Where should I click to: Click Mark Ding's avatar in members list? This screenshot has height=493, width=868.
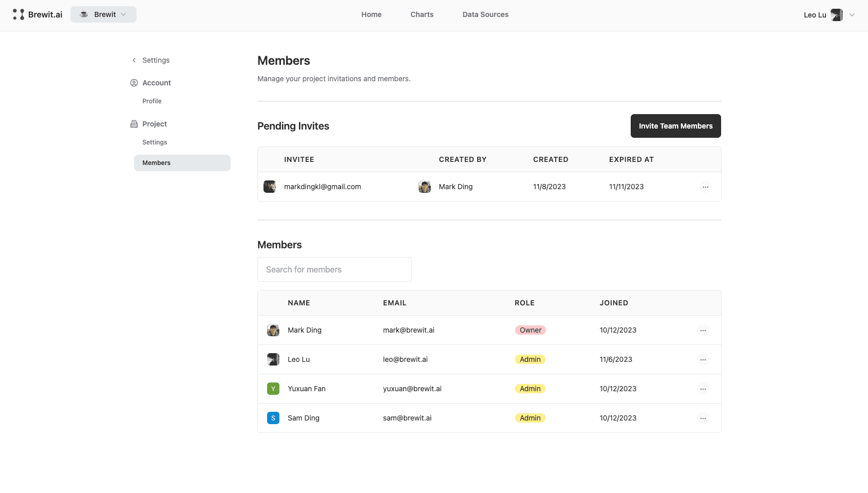click(x=273, y=330)
